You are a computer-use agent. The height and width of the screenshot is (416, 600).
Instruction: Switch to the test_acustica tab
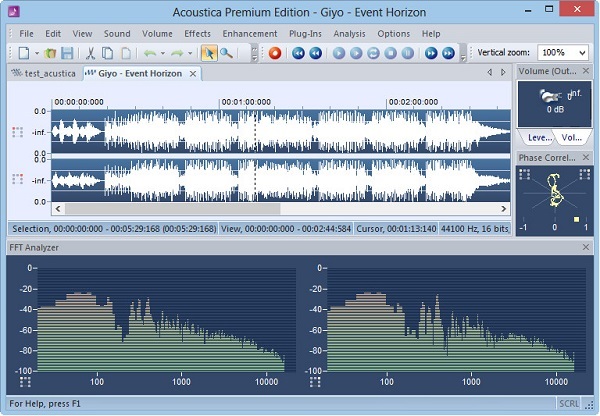[x=43, y=74]
